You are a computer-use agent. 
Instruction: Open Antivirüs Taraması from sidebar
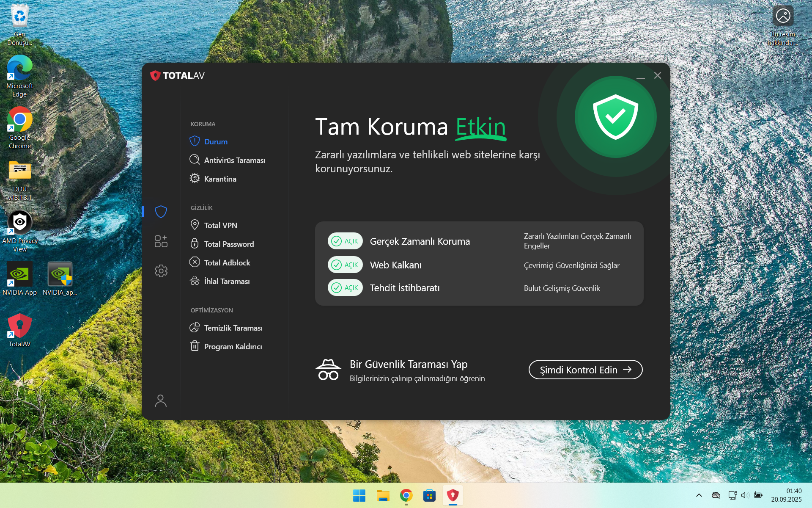click(235, 160)
